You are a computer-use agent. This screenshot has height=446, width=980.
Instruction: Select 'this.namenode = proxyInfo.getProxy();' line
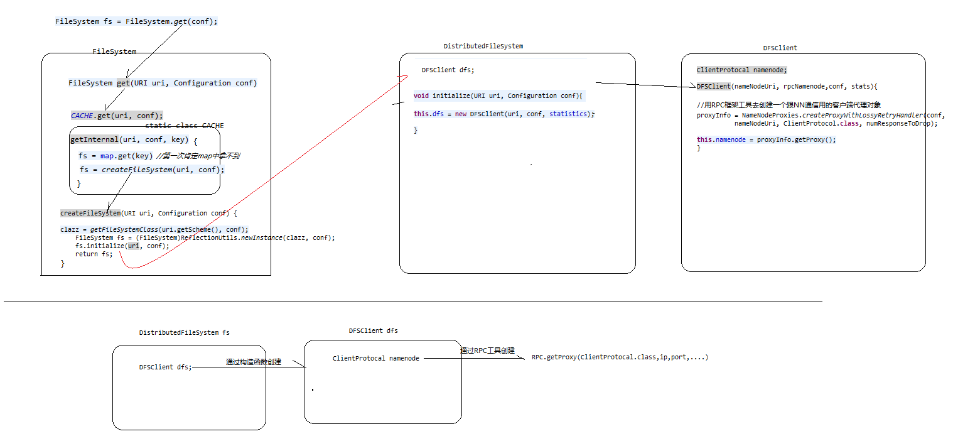(767, 139)
